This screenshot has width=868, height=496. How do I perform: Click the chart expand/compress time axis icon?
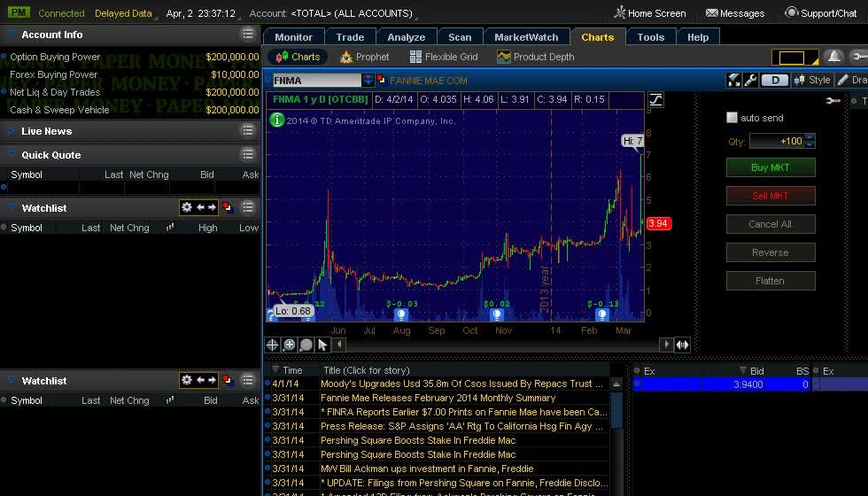tap(683, 345)
